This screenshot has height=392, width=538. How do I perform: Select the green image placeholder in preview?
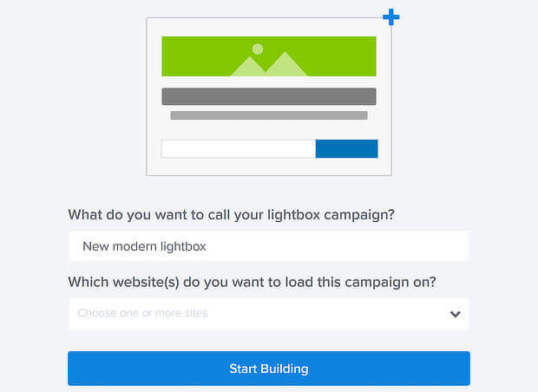(269, 56)
